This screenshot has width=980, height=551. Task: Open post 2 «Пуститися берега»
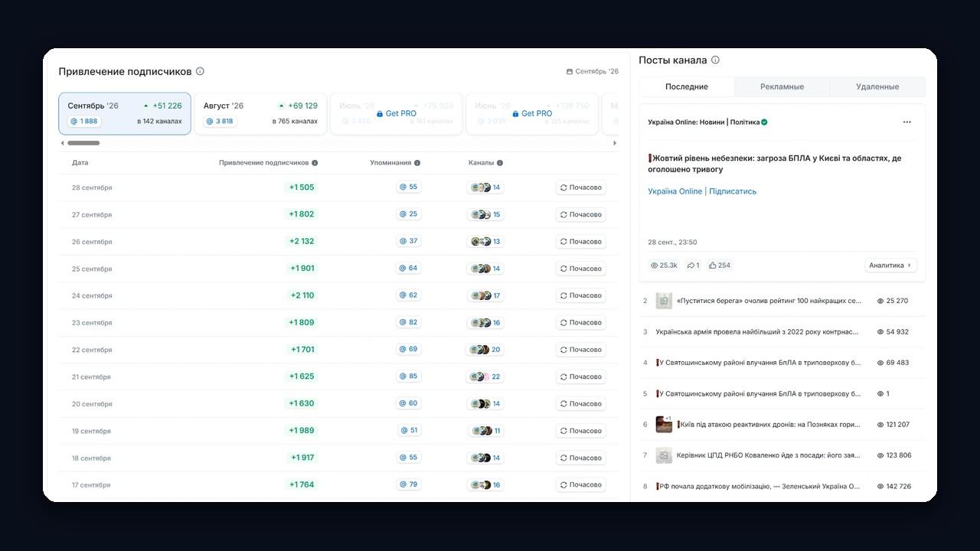point(782,301)
